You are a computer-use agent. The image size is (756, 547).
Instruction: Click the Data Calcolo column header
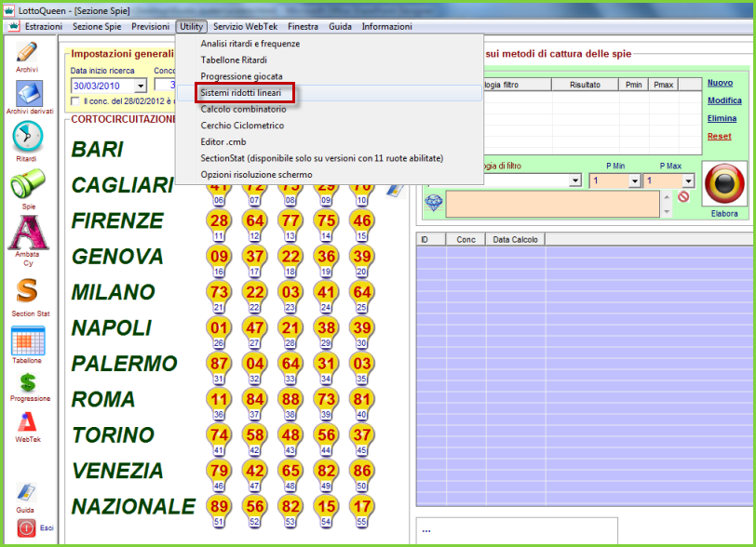pyautogui.click(x=516, y=239)
